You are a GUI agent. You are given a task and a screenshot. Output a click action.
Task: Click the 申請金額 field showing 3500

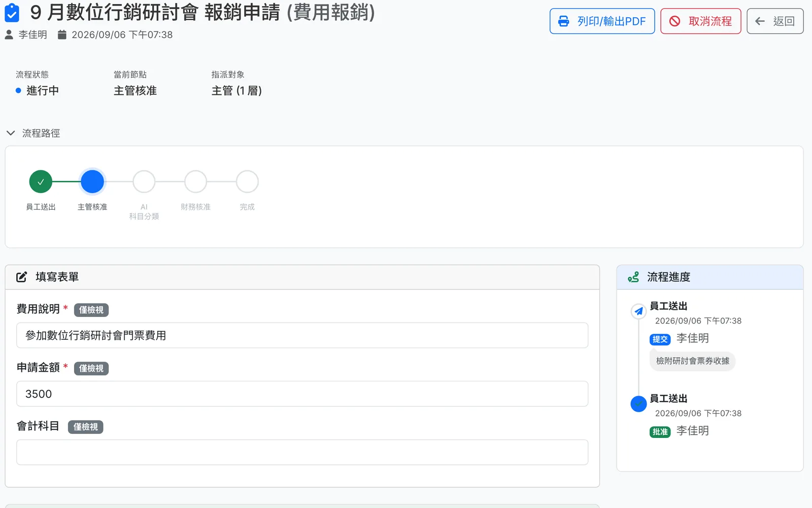coord(302,394)
